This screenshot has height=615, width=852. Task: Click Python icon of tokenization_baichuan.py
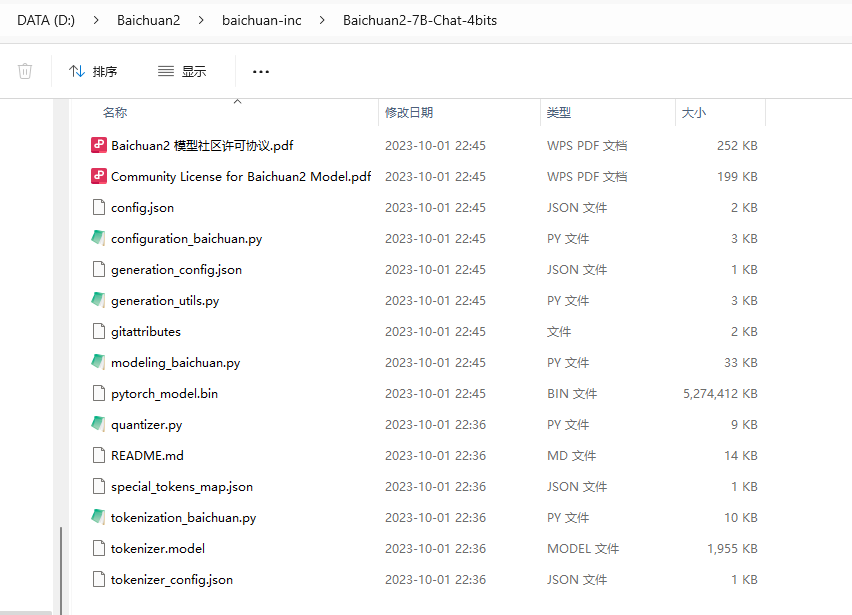(x=98, y=517)
